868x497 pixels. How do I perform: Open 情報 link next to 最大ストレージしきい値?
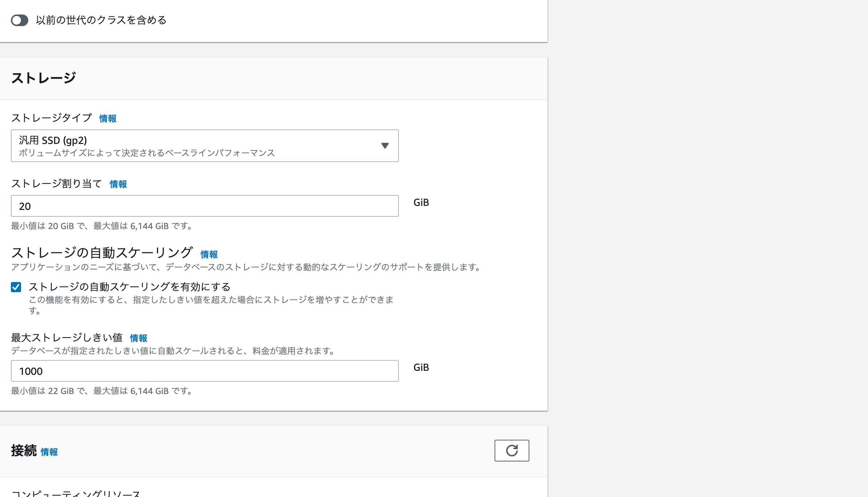[138, 338]
